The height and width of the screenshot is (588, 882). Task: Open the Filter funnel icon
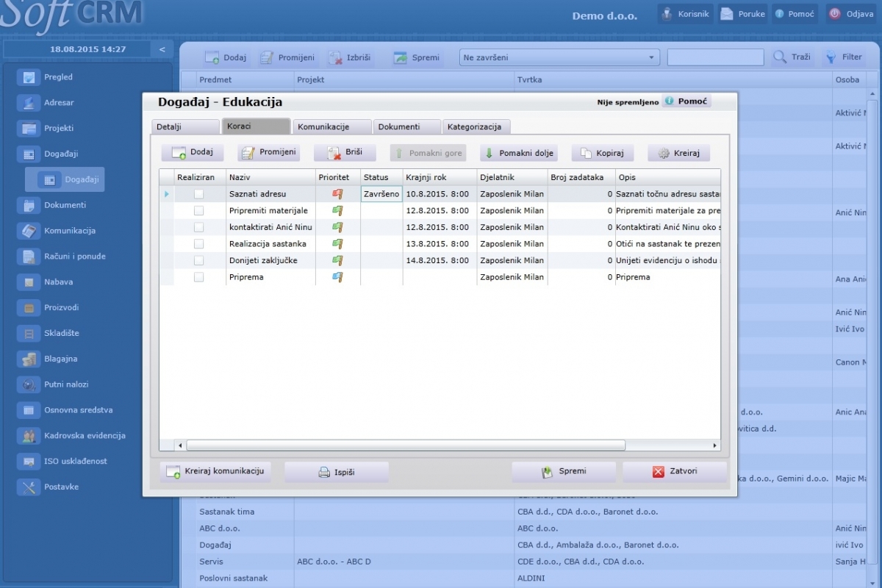pos(830,57)
